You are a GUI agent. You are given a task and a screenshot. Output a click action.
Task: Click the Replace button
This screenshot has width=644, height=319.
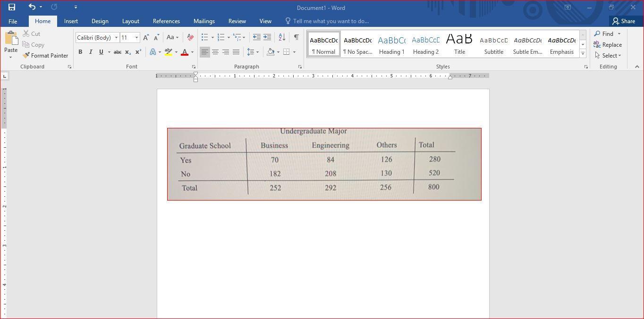(608, 45)
